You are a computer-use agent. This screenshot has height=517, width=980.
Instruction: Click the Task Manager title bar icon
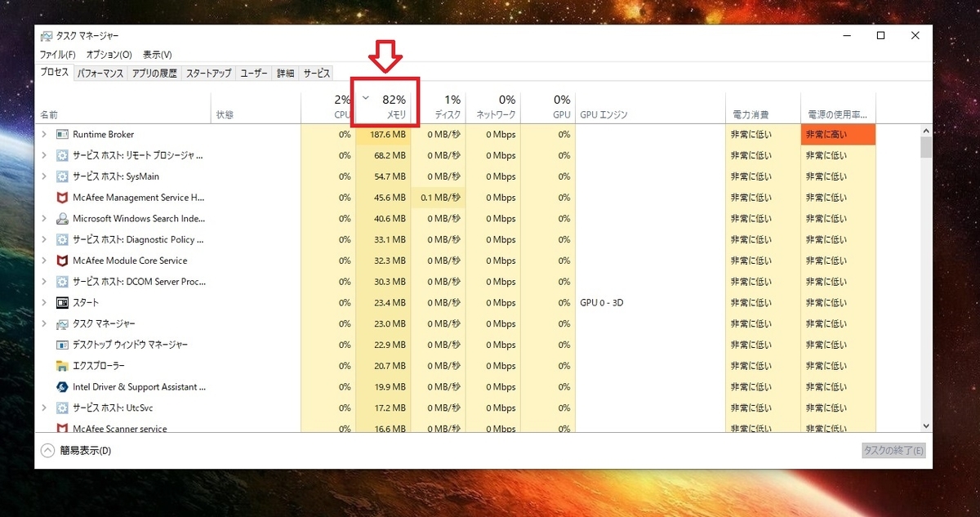[47, 36]
